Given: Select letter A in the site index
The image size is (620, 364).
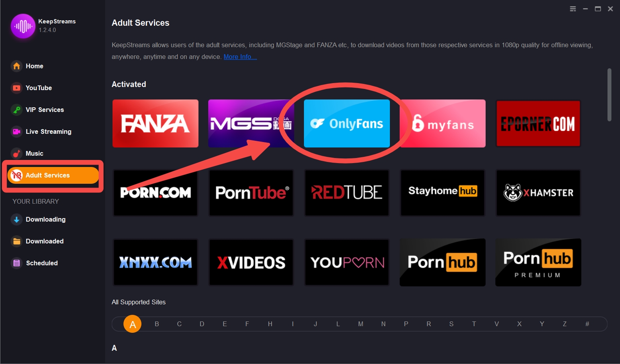Looking at the screenshot, I should (132, 324).
